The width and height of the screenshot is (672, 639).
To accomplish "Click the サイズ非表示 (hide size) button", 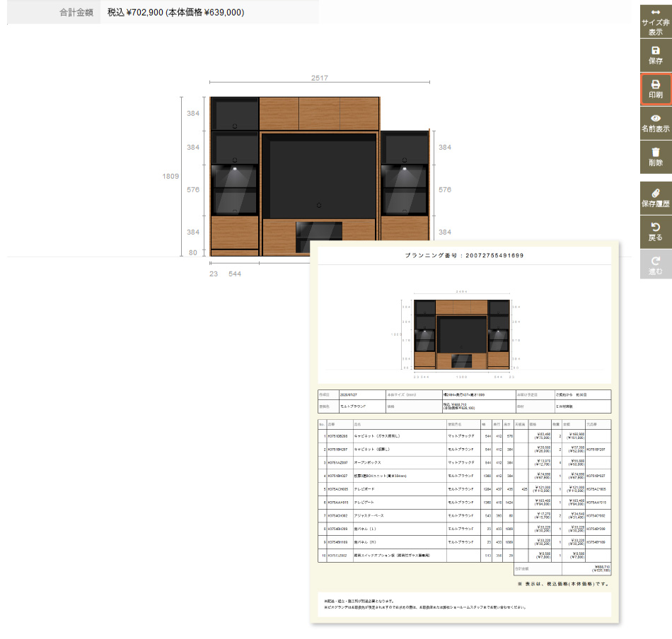I will tap(656, 21).
